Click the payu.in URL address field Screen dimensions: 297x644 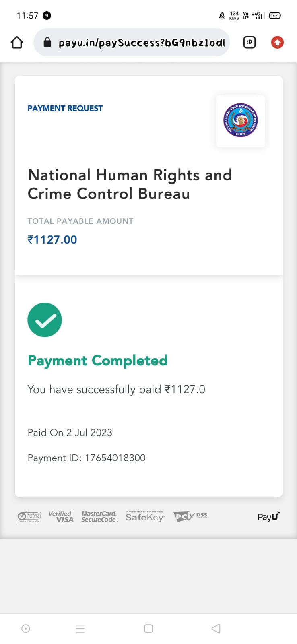coord(142,42)
